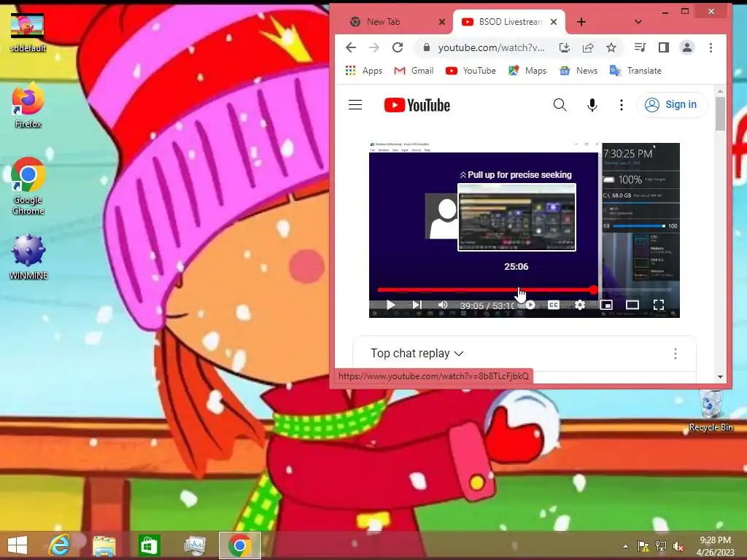
Task: Open Chrome media controls icon
Action: point(640,47)
